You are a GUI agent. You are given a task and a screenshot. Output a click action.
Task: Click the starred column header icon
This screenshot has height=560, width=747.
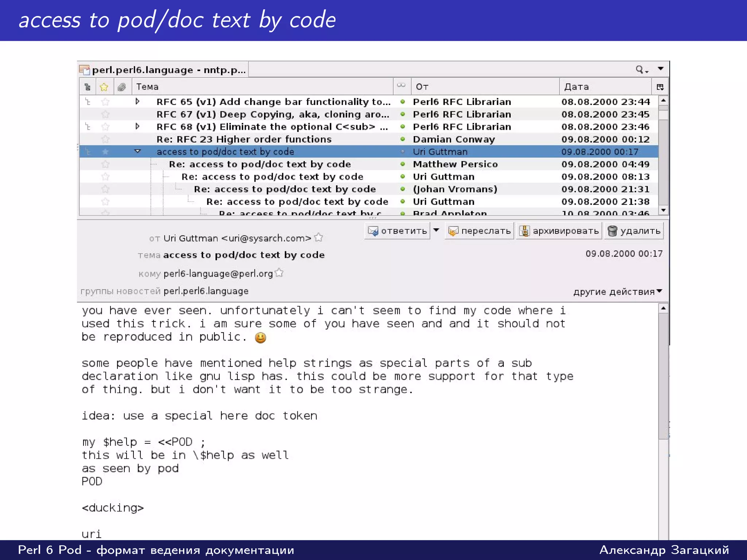pyautogui.click(x=104, y=87)
